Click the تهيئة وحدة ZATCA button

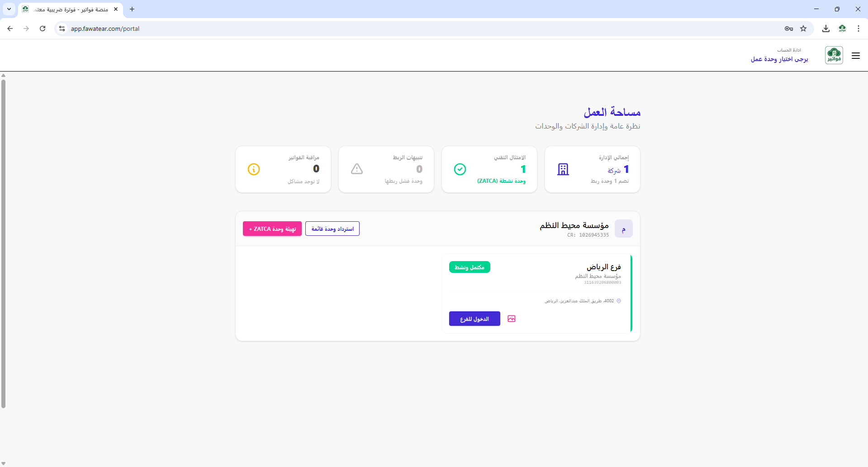click(x=272, y=229)
